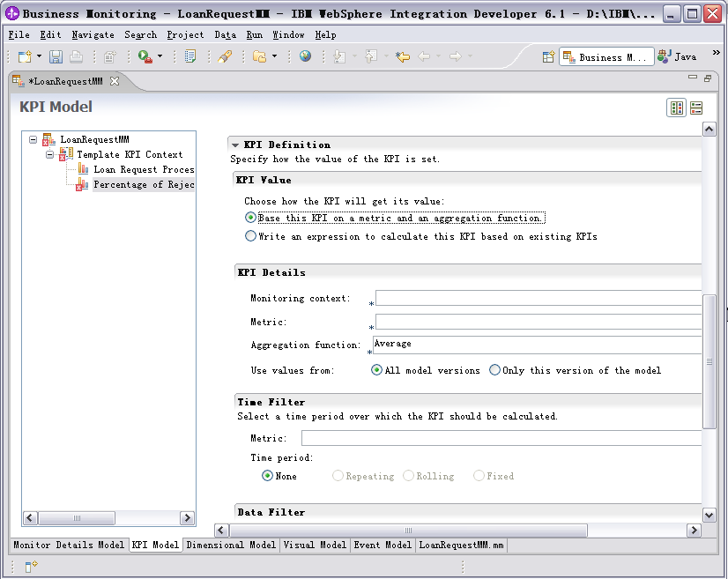This screenshot has width=728, height=579.
Task: Click the grayed properties icon beside Print
Action: [x=110, y=56]
